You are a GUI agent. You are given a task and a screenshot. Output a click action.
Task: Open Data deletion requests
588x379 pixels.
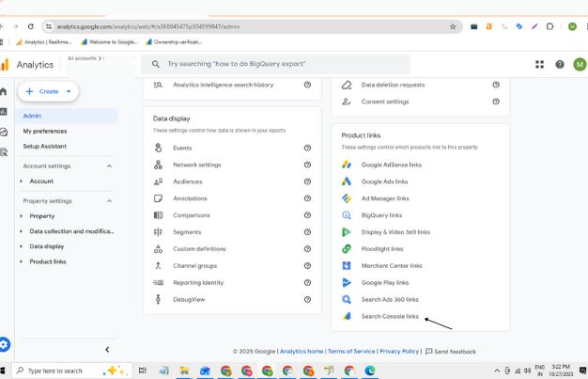click(x=393, y=85)
